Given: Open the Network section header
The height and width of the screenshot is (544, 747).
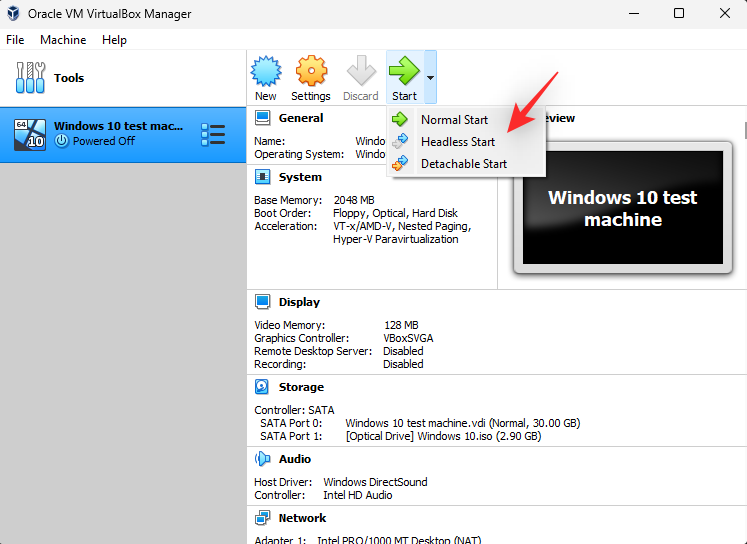Looking at the screenshot, I should [303, 518].
